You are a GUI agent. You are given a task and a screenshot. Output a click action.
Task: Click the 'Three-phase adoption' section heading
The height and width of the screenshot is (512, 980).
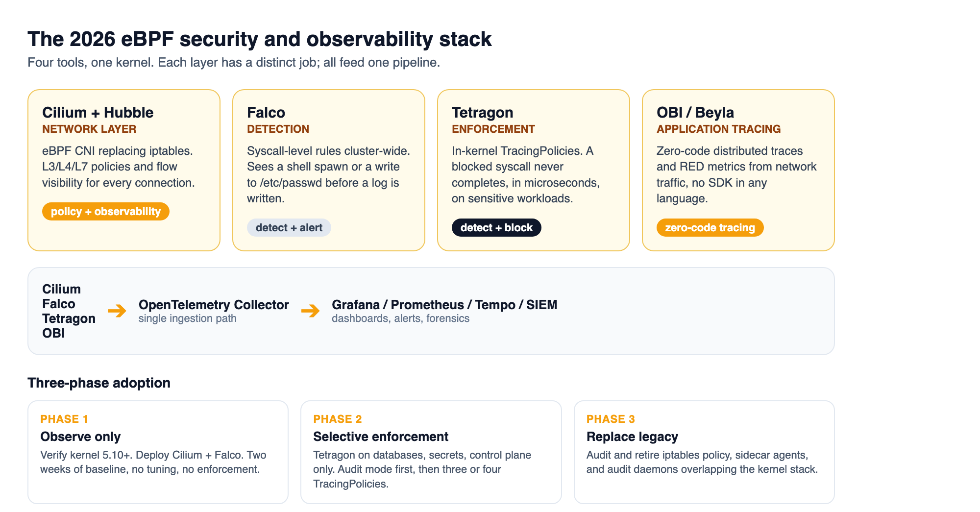coord(99,383)
